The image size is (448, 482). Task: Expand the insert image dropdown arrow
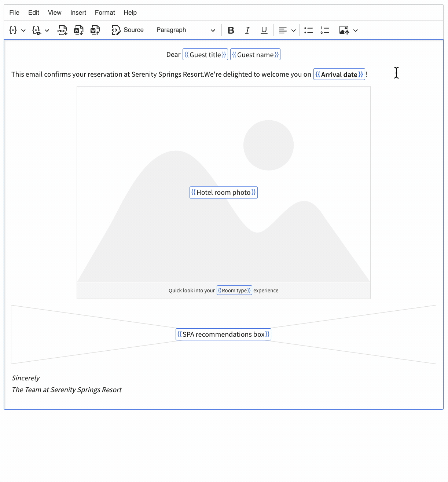355,30
